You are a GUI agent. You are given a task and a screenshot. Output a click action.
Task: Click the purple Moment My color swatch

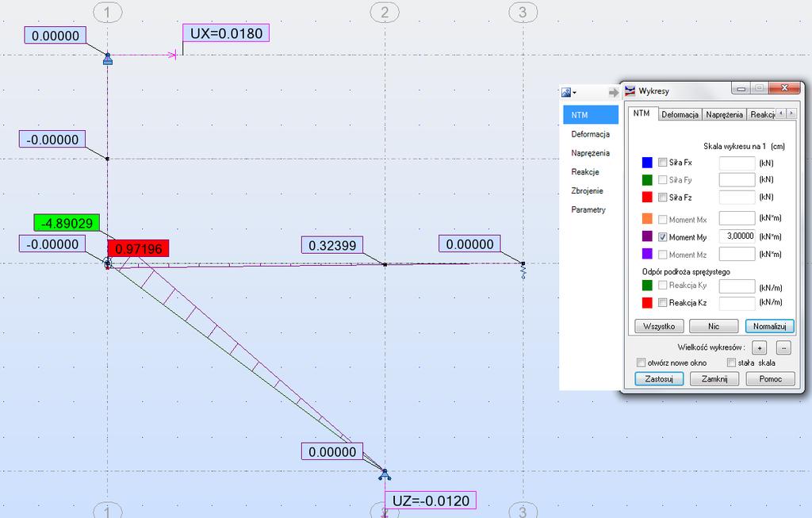647,236
